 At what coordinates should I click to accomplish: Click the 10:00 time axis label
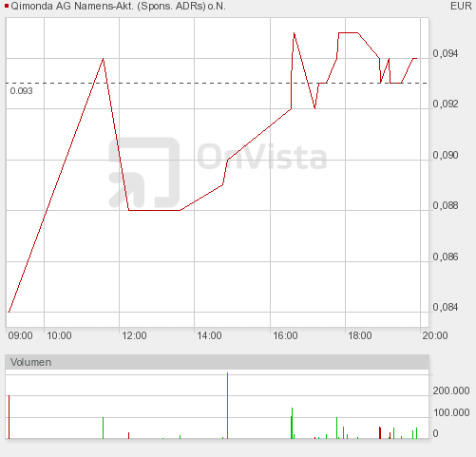(x=59, y=335)
